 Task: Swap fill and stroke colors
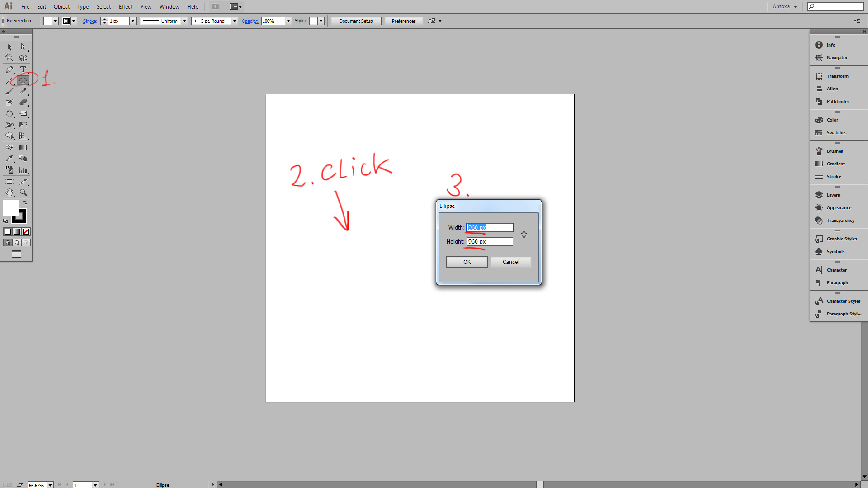pyautogui.click(x=25, y=202)
